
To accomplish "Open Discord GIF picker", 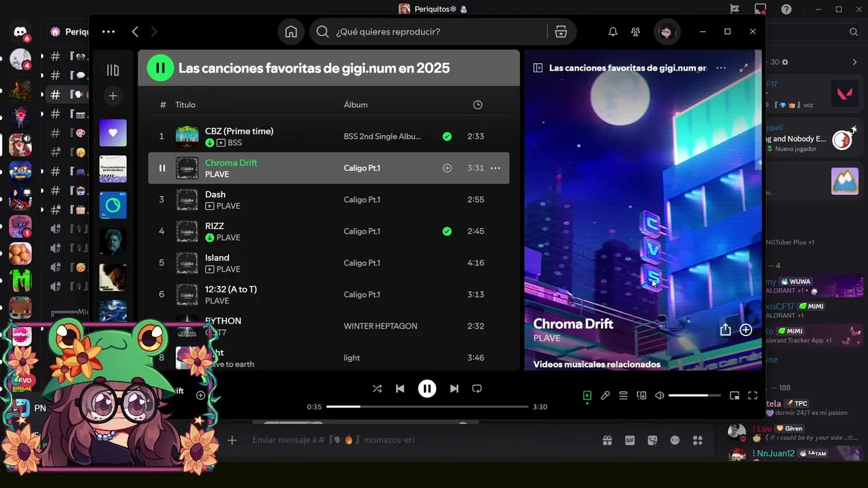I will click(x=630, y=440).
